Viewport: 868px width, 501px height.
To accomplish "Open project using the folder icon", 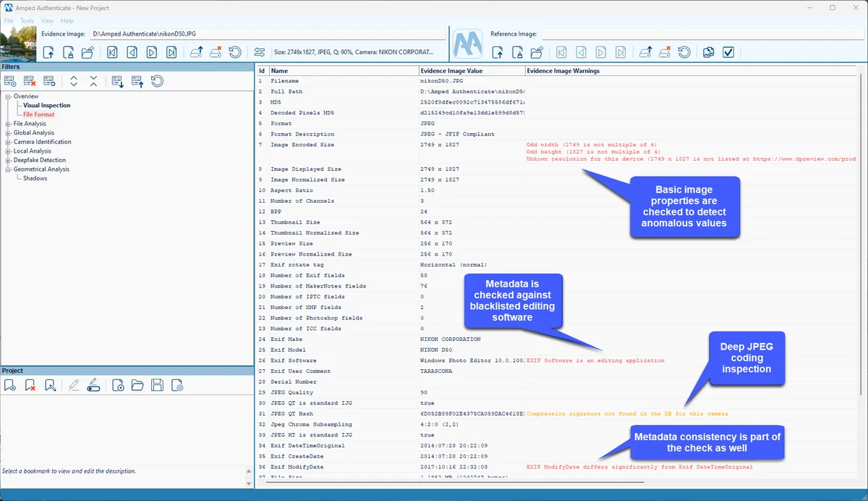I will click(x=137, y=385).
